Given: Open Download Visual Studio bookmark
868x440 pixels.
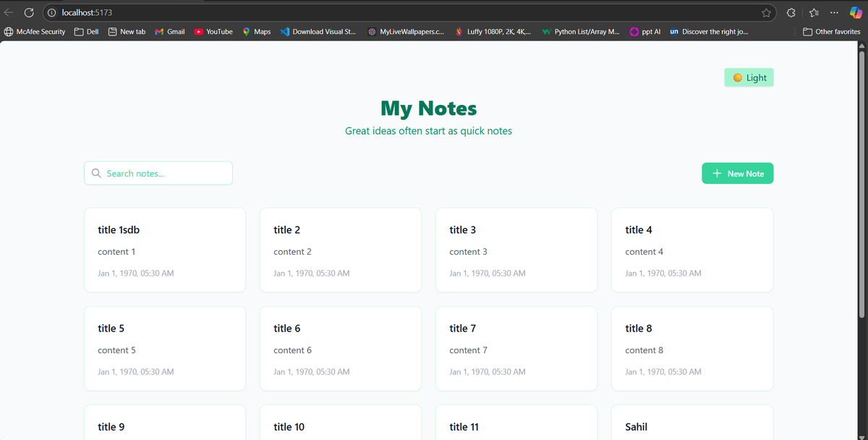Looking at the screenshot, I should point(318,32).
